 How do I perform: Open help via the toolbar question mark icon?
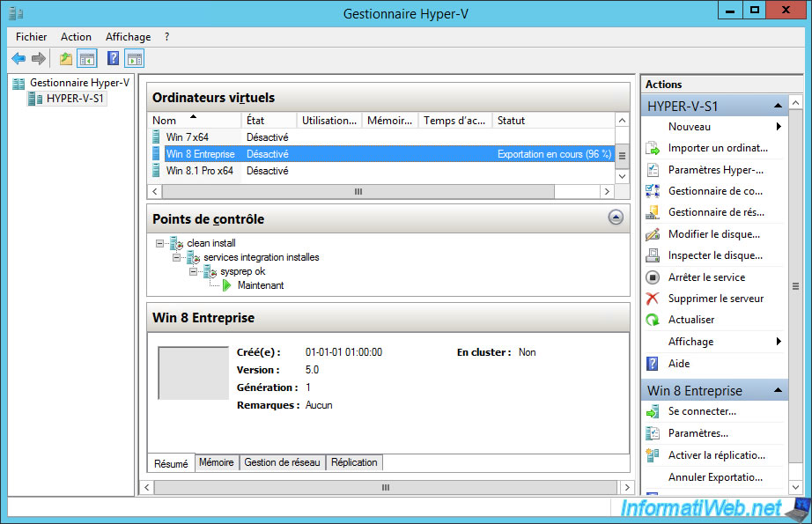point(113,58)
